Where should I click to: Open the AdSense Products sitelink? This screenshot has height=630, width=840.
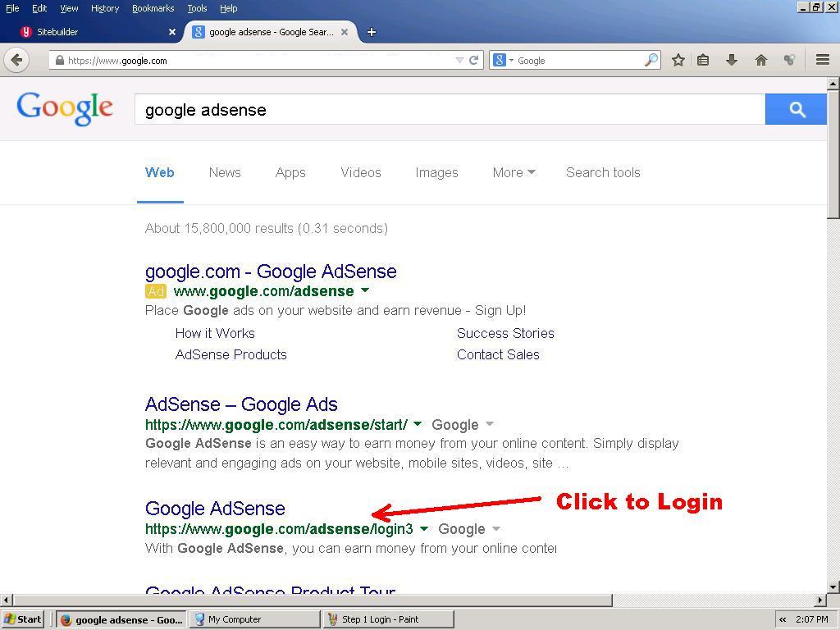pos(231,354)
